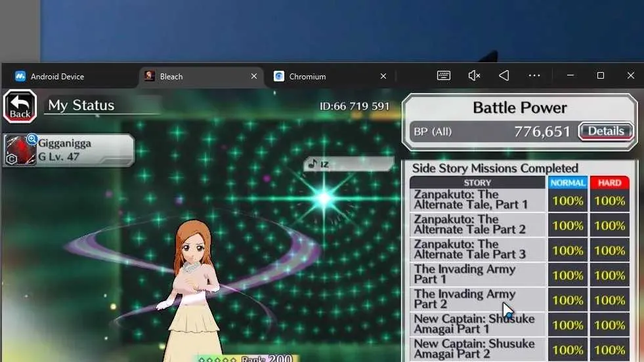Click the music note title banner

349,164
